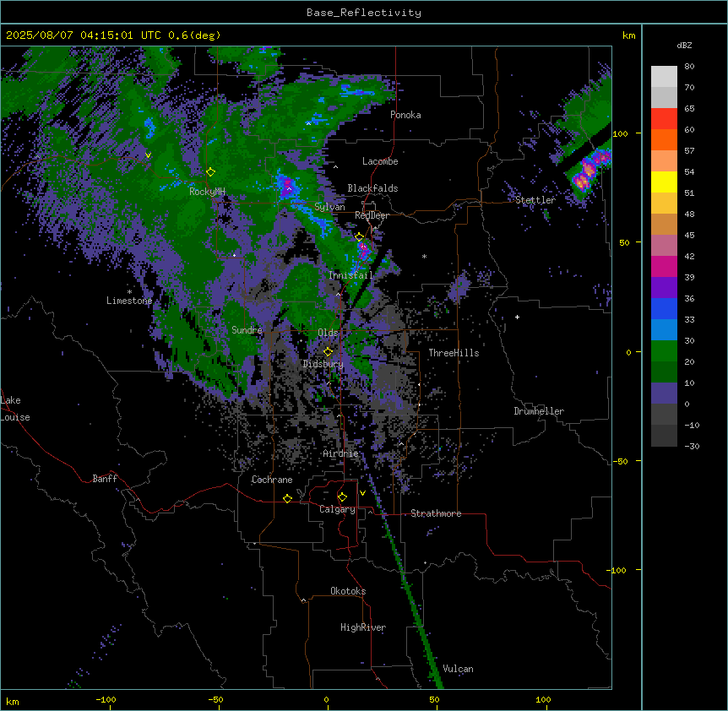Click the Limestone label
This screenshot has height=711, width=728.
[x=129, y=301]
